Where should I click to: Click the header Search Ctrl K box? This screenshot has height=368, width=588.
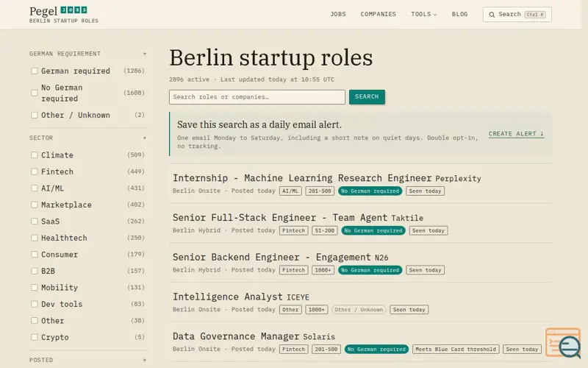pos(517,15)
